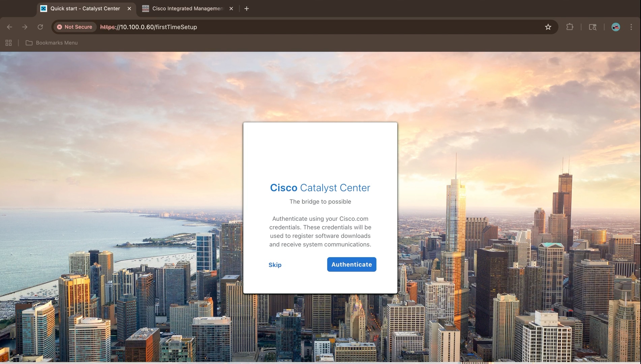The image size is (641, 364).
Task: Open the apps grid shortcut
Action: [8, 43]
